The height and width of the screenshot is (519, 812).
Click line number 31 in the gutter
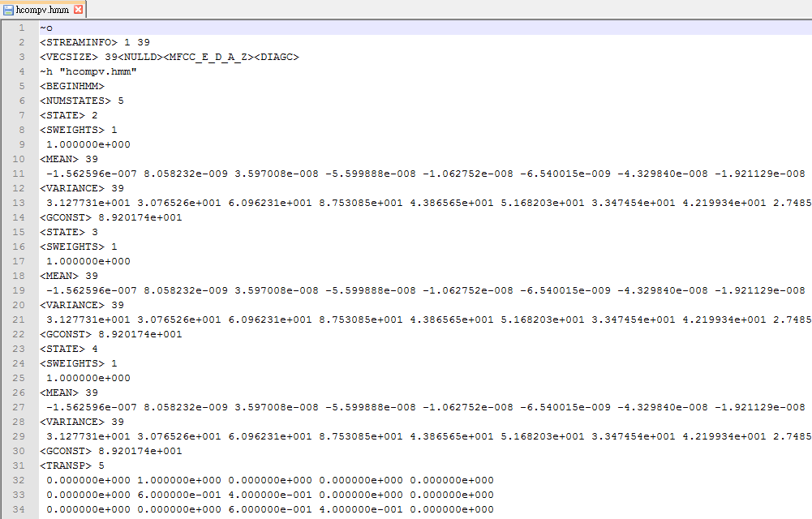point(19,465)
